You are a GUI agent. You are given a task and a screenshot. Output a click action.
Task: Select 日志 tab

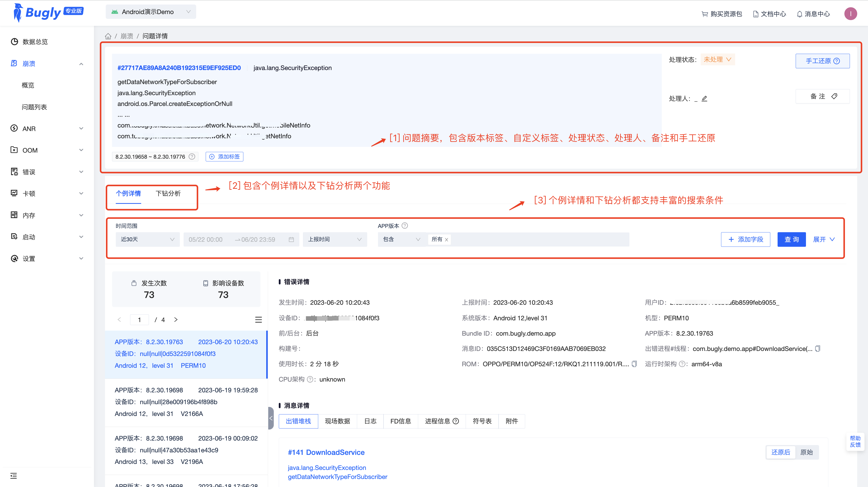(x=370, y=421)
